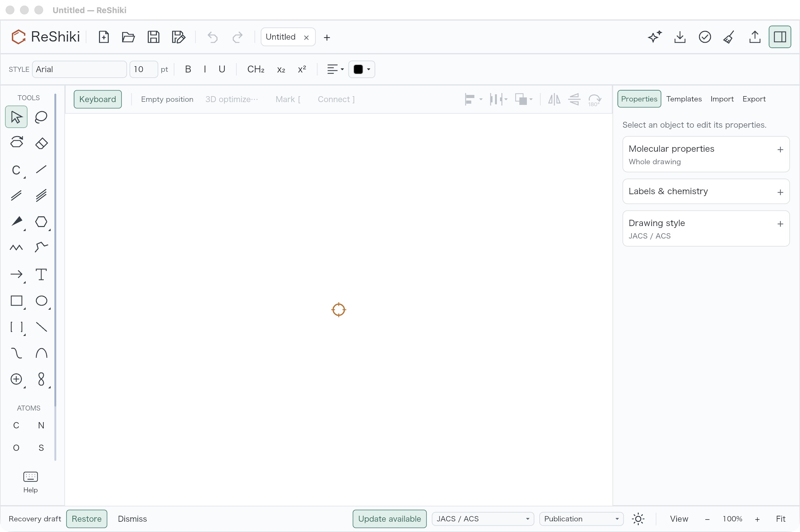Open a file with folder icon
The width and height of the screenshot is (800, 532).
tap(128, 37)
